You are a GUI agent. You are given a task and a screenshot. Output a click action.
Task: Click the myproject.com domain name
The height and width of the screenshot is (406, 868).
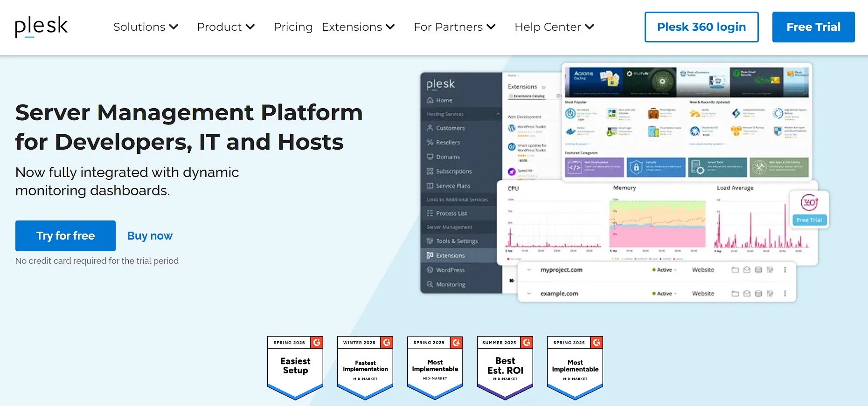tap(561, 270)
